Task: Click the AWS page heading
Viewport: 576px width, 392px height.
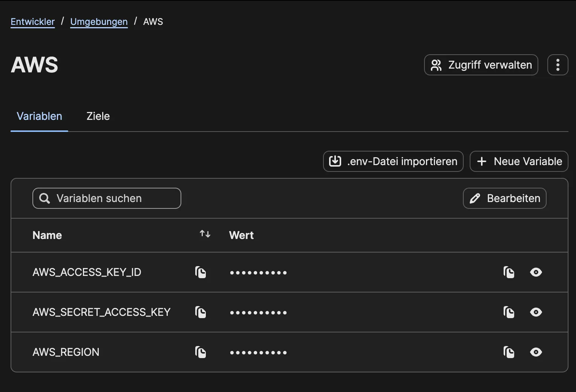Action: tap(35, 65)
